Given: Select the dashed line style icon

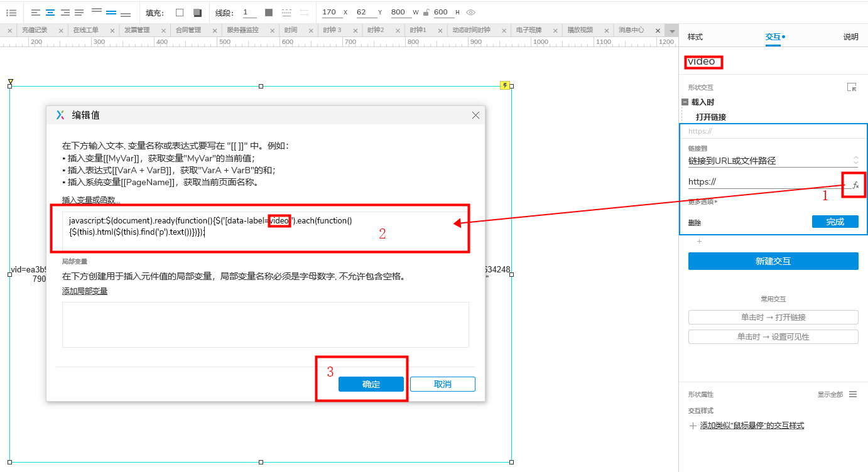Looking at the screenshot, I should (287, 12).
